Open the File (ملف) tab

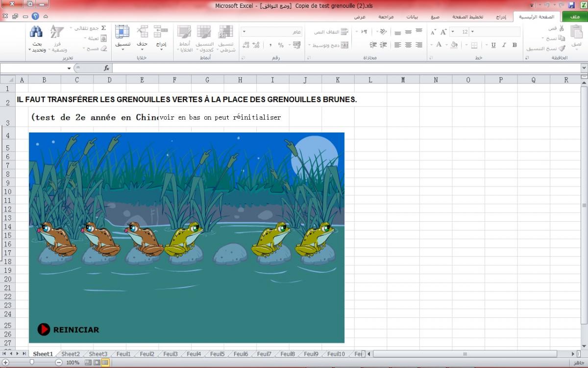pos(575,17)
